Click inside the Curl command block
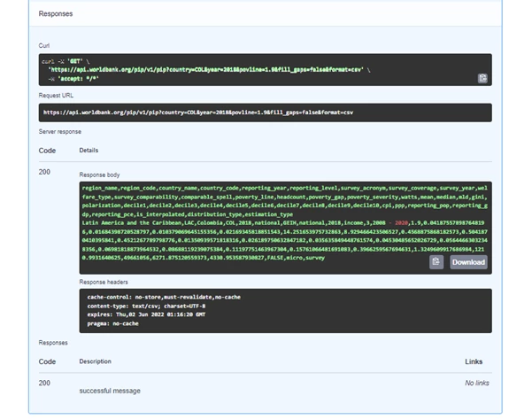The image size is (532, 419). (265, 70)
